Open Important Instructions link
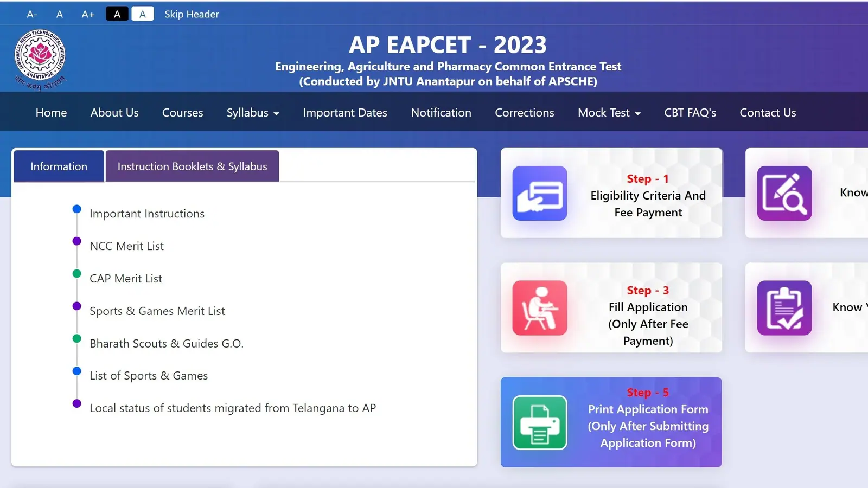This screenshot has width=868, height=488. [147, 214]
